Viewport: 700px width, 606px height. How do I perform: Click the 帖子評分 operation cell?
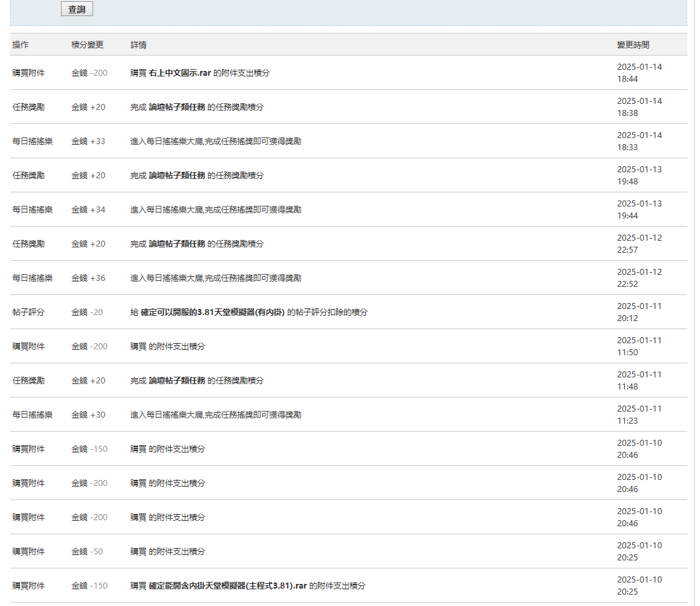coord(29,312)
